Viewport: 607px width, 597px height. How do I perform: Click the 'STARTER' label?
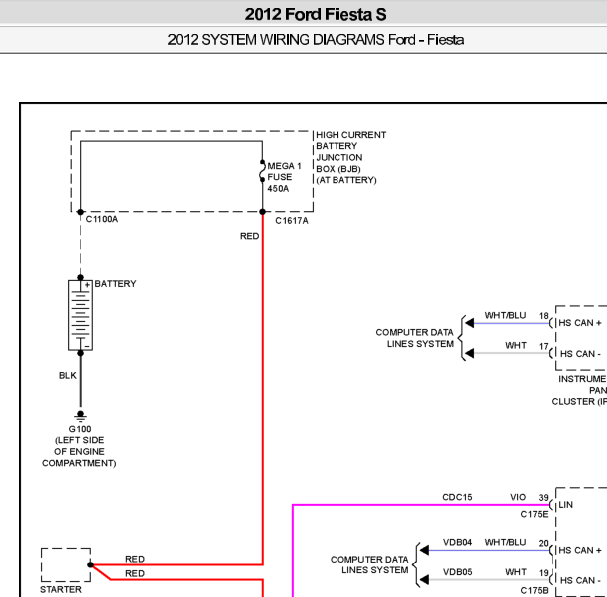61,590
